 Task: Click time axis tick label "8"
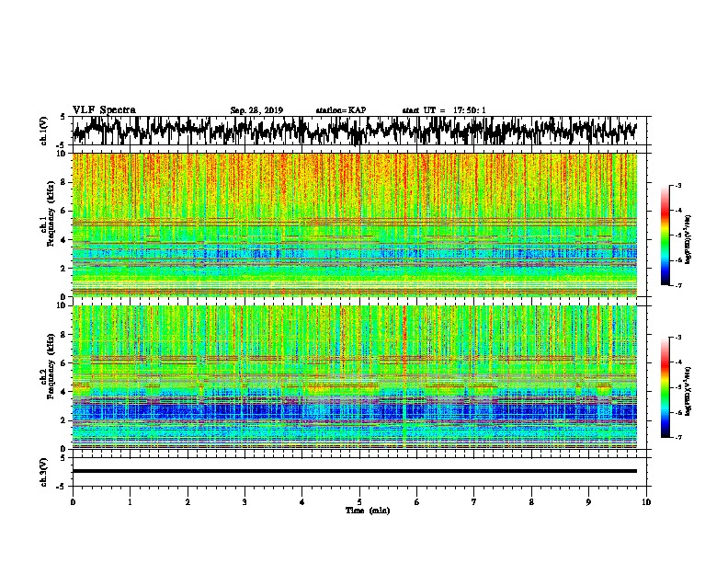(531, 502)
